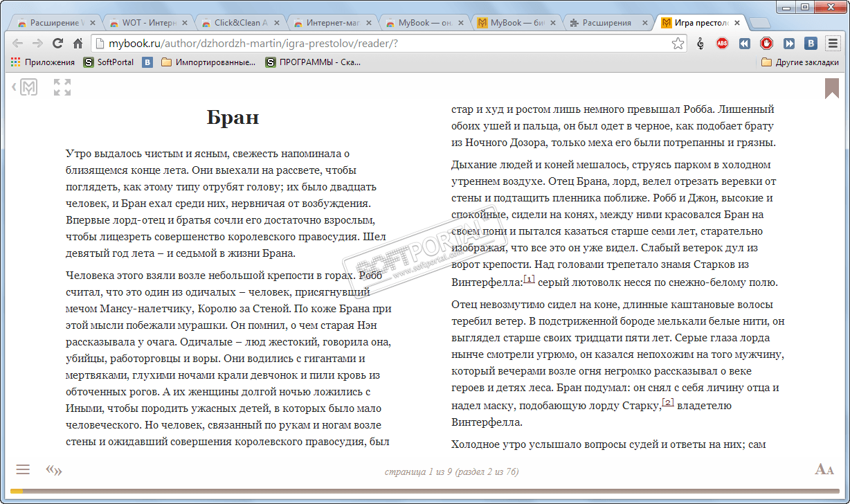The width and height of the screenshot is (850, 504).
Task: Close the WOT - Интерн tab
Action: [184, 23]
